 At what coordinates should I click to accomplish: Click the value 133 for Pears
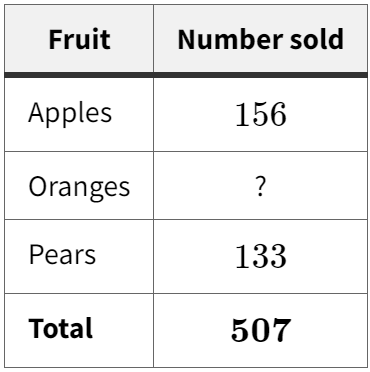coord(261,256)
